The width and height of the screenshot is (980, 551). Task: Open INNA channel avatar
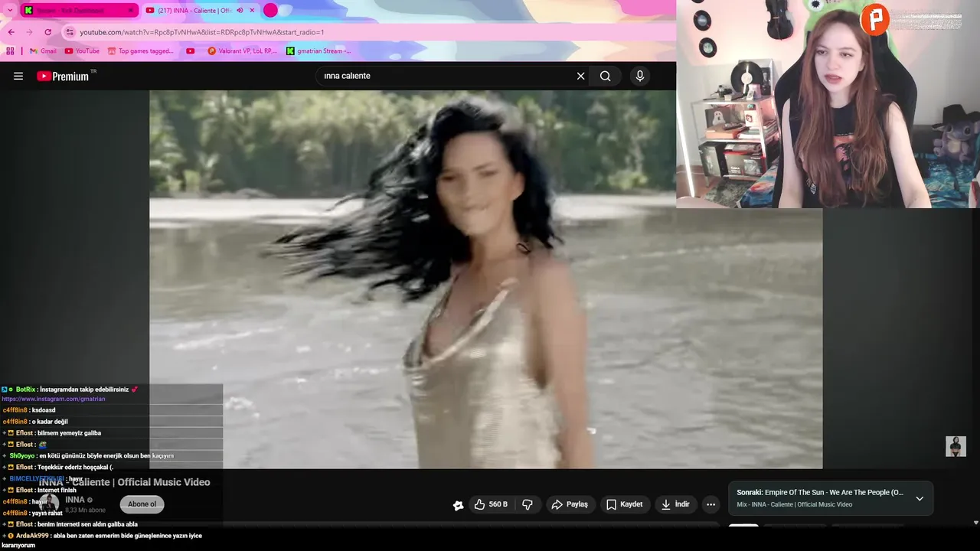49,503
